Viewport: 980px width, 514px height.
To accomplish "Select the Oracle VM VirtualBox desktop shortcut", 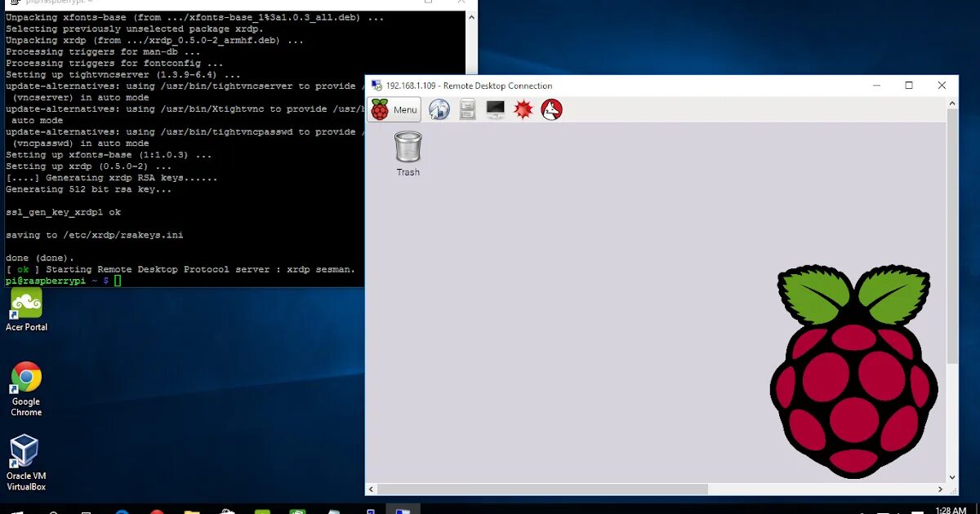I will pyautogui.click(x=26, y=463).
